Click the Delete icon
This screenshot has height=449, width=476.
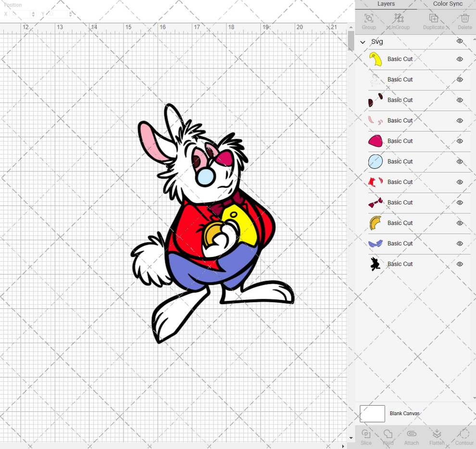click(464, 20)
